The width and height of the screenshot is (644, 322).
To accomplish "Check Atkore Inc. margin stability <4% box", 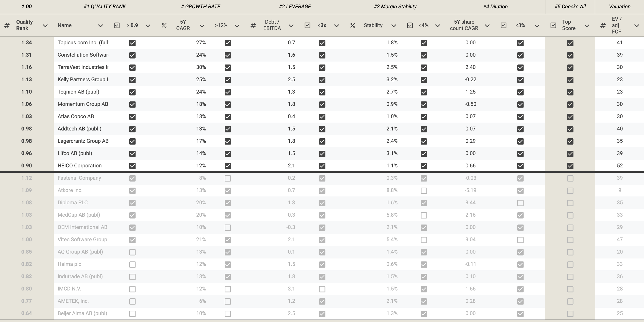I will click(x=424, y=191).
